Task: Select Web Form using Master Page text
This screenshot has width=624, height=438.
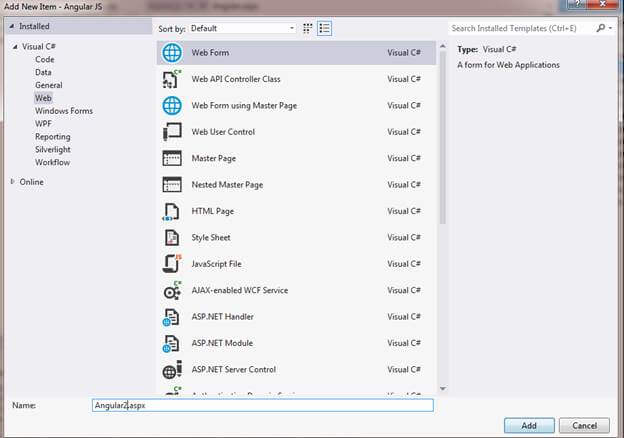Action: [x=244, y=105]
